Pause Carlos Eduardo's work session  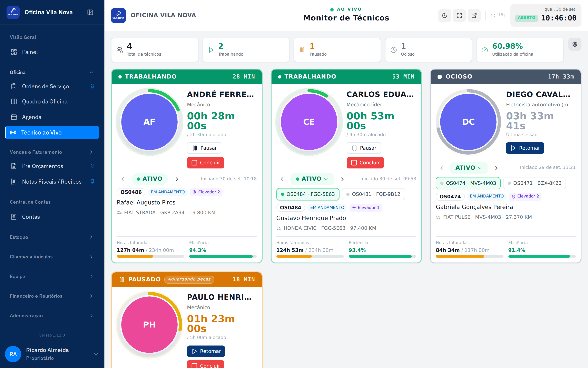coord(363,148)
